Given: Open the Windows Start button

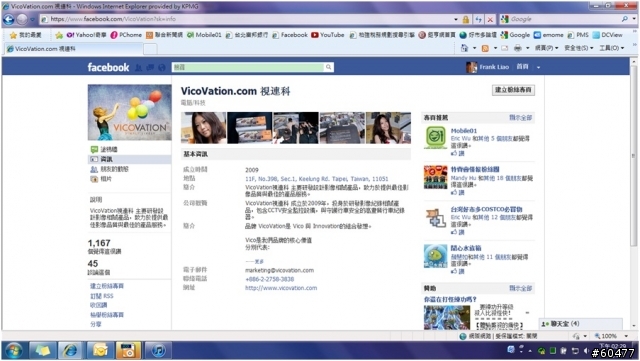Looking at the screenshot, I should (14, 350).
